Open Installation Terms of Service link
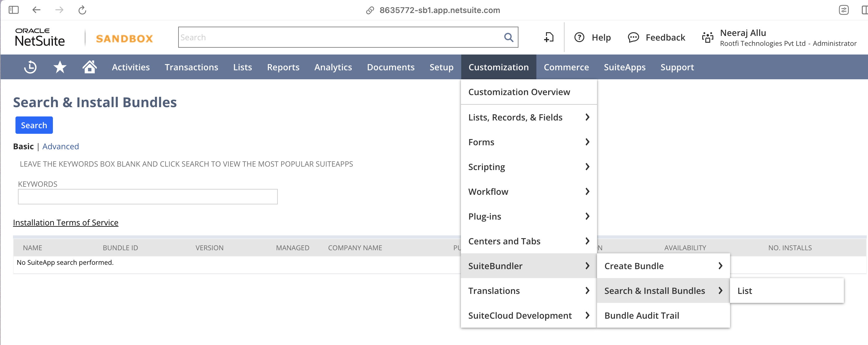 [66, 223]
